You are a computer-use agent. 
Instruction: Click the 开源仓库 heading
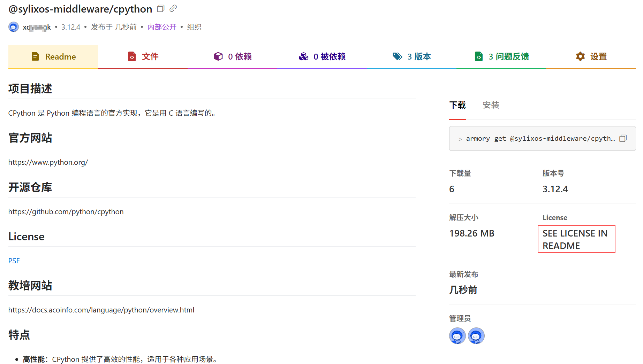[x=30, y=187]
